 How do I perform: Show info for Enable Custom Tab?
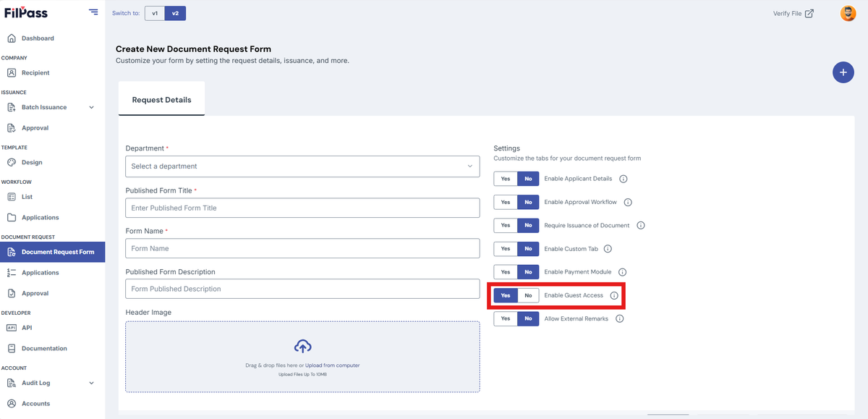point(608,249)
